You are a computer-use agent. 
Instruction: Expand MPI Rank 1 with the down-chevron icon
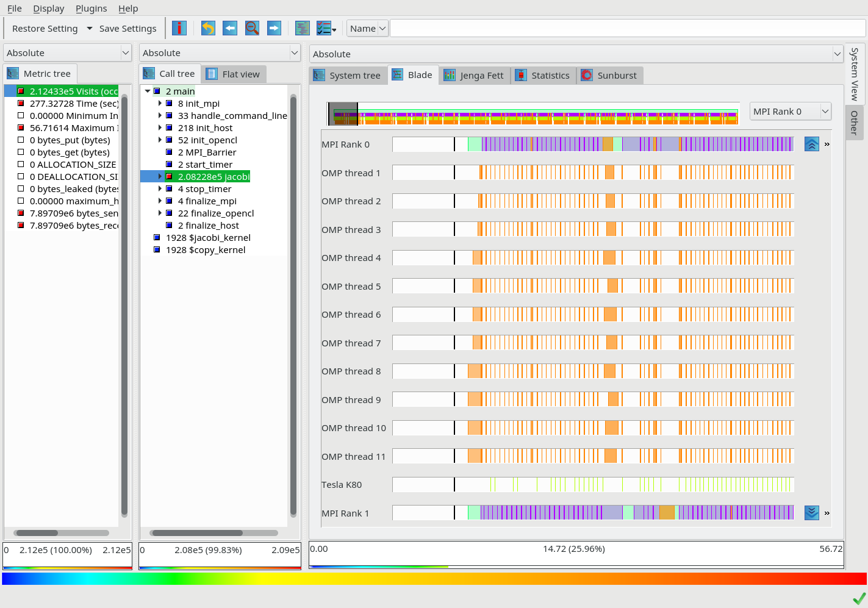coord(812,513)
